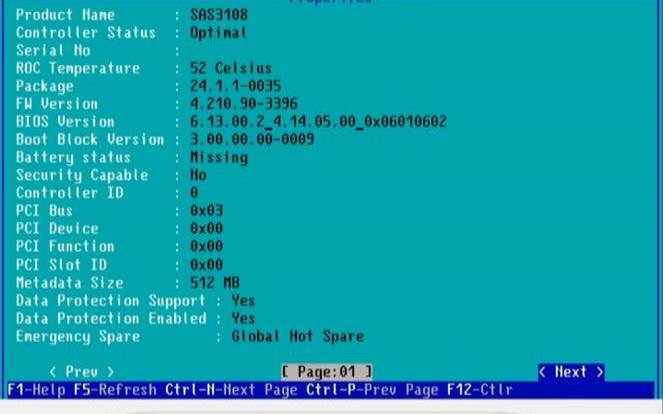Click the Data Protection Enabled value Yes

(x=243, y=318)
